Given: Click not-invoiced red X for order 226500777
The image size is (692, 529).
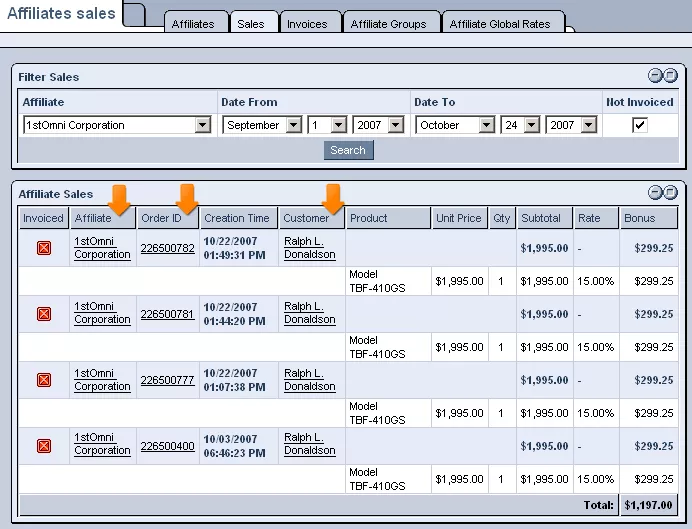Looking at the screenshot, I should 44,380.
